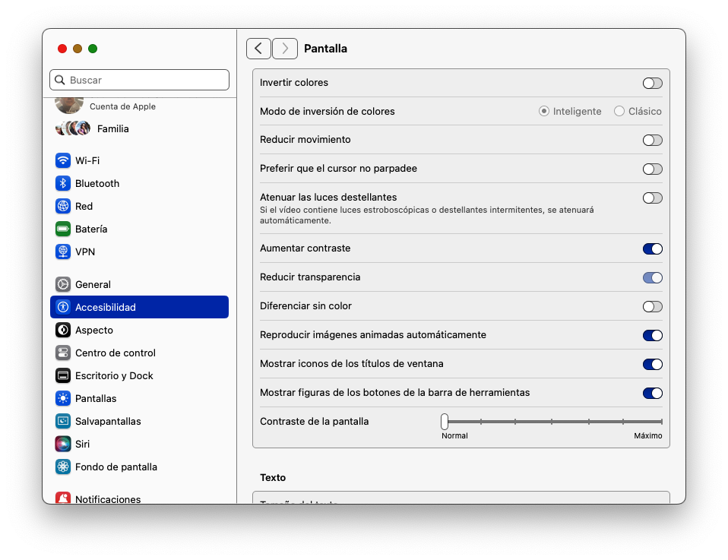Toggle Atenuar las luces destellantes
Viewport: 728px width, 560px height.
(x=652, y=198)
